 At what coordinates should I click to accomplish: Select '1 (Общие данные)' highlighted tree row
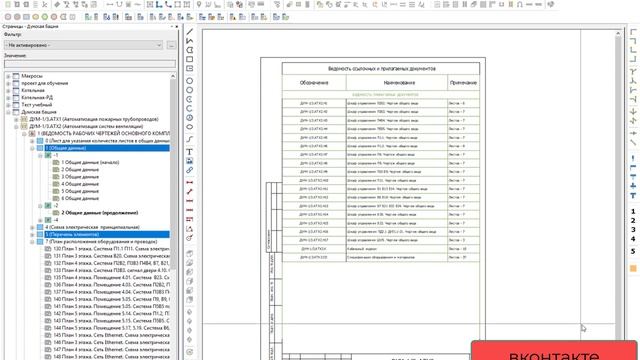pos(107,148)
